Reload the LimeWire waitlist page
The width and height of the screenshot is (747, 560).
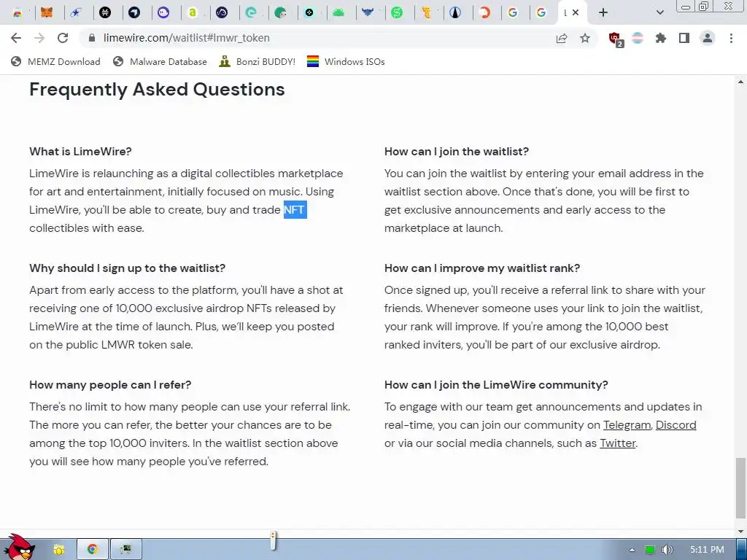tap(63, 38)
